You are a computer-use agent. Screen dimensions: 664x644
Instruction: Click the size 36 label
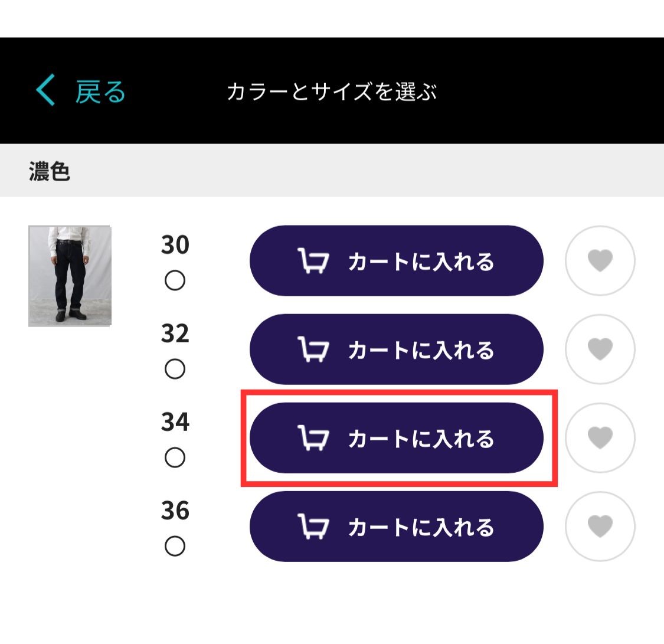tap(175, 511)
